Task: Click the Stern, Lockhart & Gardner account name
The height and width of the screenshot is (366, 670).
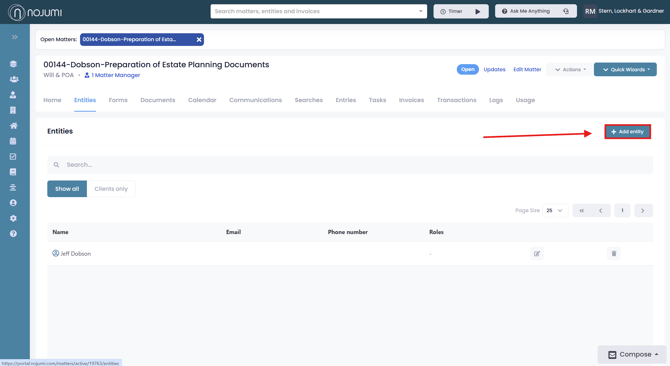Action: [631, 11]
